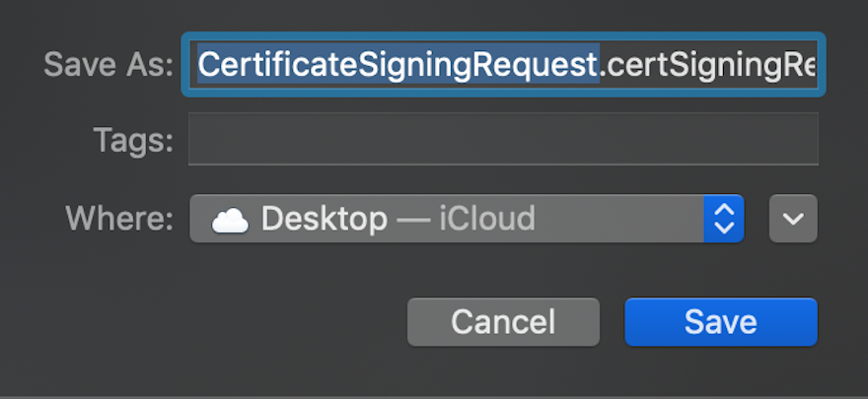Click the Save As: label
Image resolution: width=868 pixels, height=399 pixels.
coord(108,65)
